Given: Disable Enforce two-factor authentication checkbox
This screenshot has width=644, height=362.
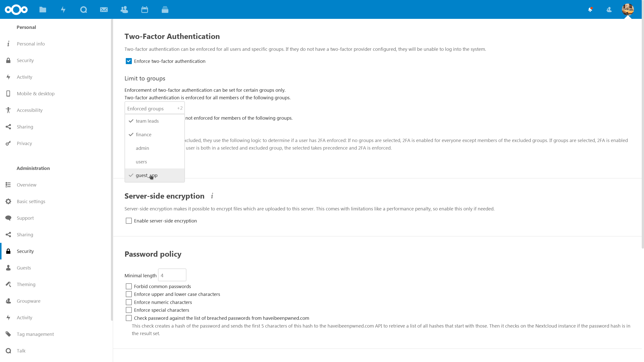Looking at the screenshot, I should (129, 61).
